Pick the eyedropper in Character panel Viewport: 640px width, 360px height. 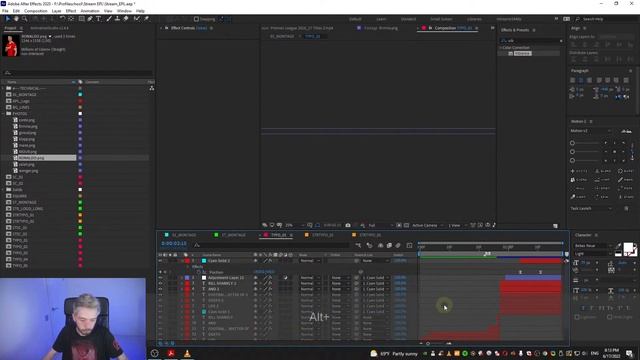[619, 246]
